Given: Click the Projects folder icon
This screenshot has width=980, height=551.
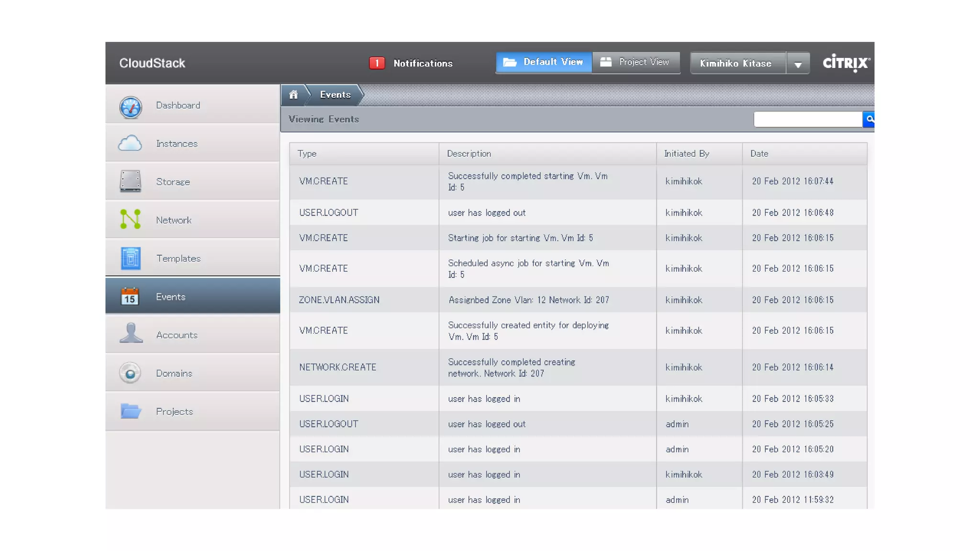Looking at the screenshot, I should click(x=130, y=411).
